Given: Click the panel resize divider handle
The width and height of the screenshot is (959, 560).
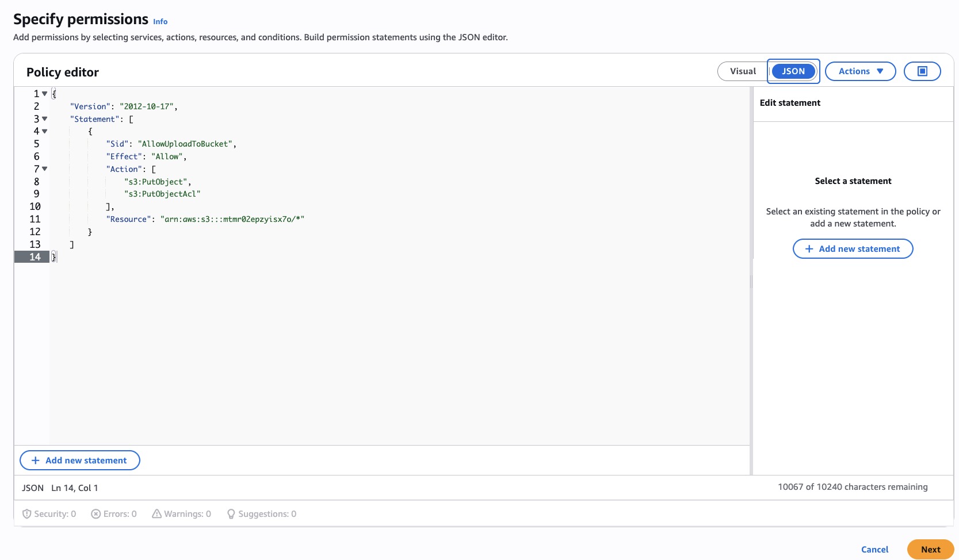Looking at the screenshot, I should point(751,281).
